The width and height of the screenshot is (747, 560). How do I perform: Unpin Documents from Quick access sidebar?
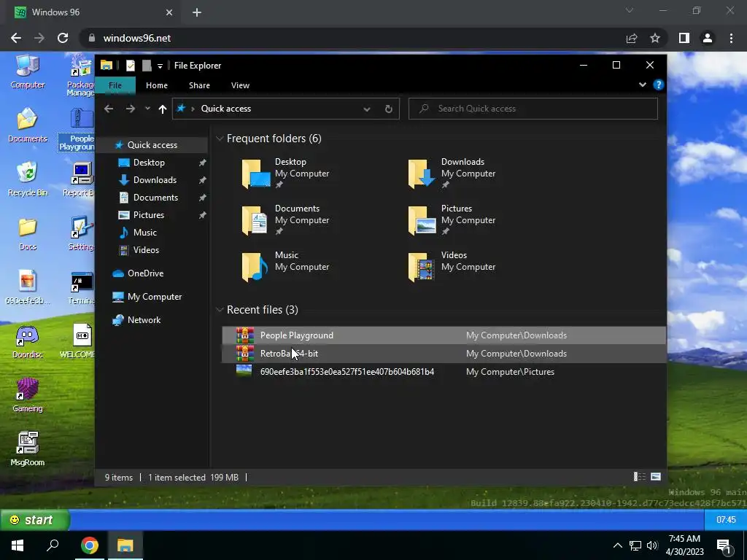pyautogui.click(x=203, y=198)
